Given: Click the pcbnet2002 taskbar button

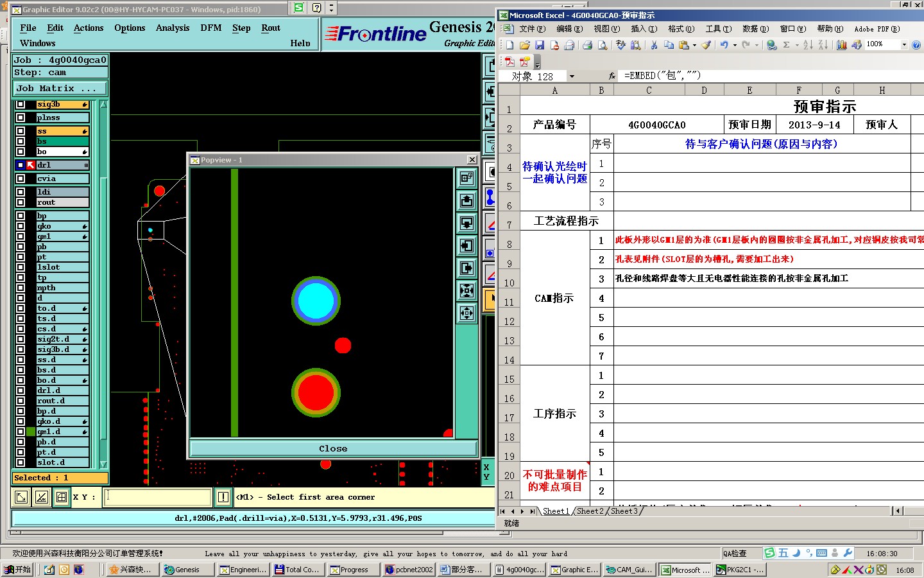Looking at the screenshot, I should (409, 570).
